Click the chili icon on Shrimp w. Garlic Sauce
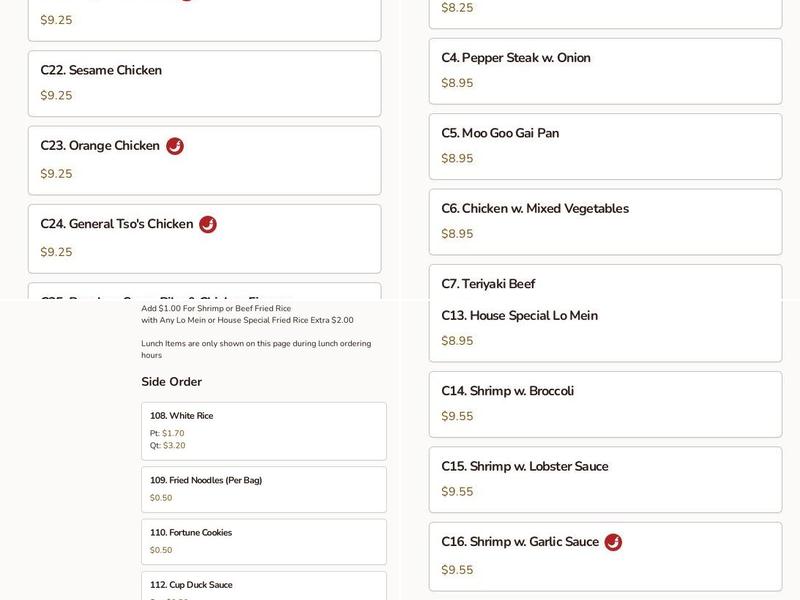Viewport: 800px width, 600px height. click(x=613, y=541)
